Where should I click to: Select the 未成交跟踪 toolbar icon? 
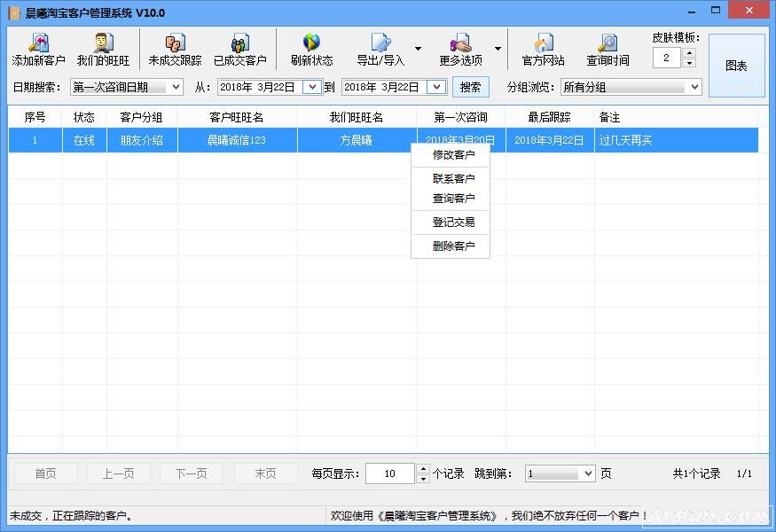(176, 49)
